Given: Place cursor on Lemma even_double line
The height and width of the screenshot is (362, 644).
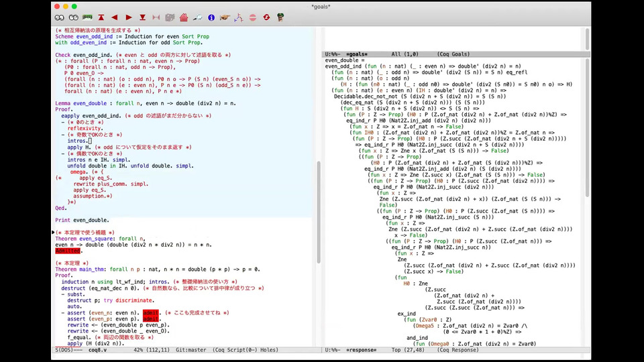Looking at the screenshot, I should (146, 103).
